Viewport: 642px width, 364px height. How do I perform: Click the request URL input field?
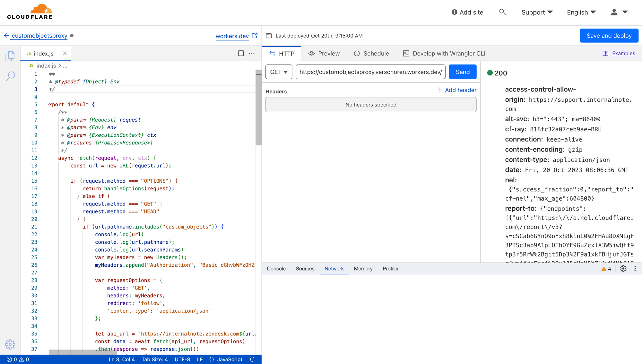370,72
